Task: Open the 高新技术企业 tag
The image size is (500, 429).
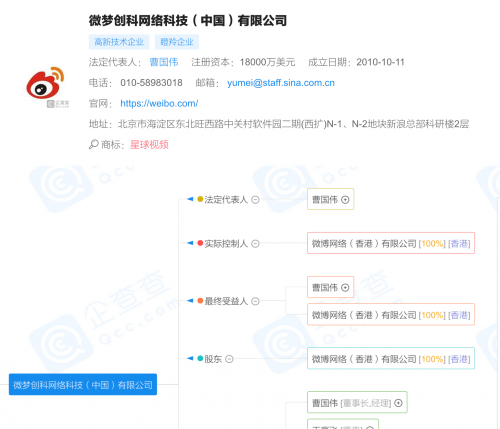Action: (x=119, y=42)
